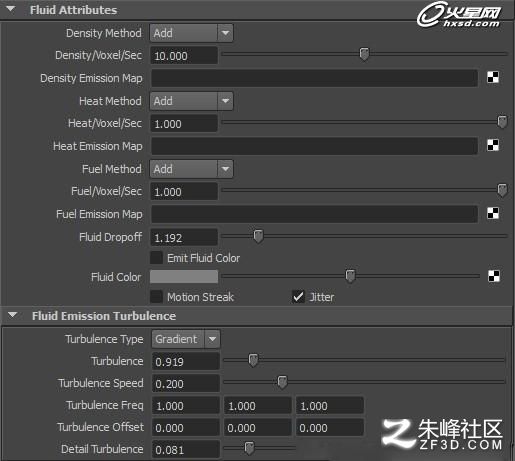Click the Fluid Color swatch
The image size is (515, 461).
point(184,277)
